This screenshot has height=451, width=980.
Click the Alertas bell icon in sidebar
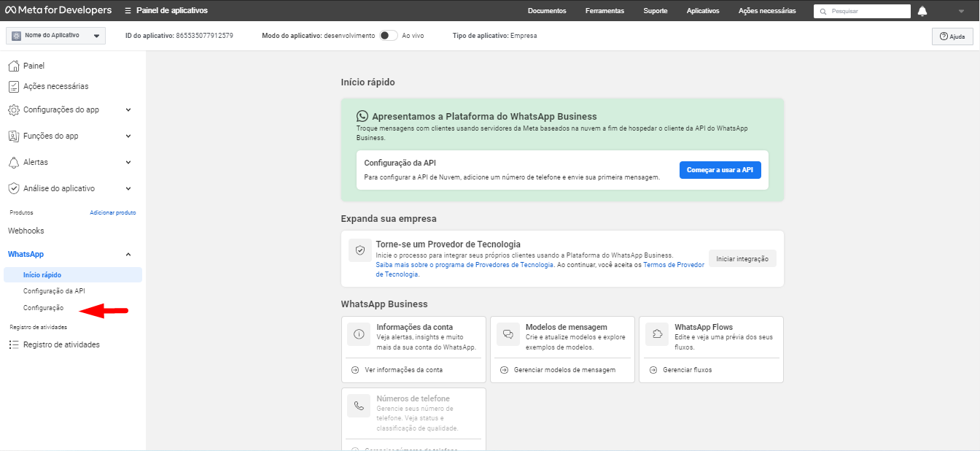tap(14, 162)
